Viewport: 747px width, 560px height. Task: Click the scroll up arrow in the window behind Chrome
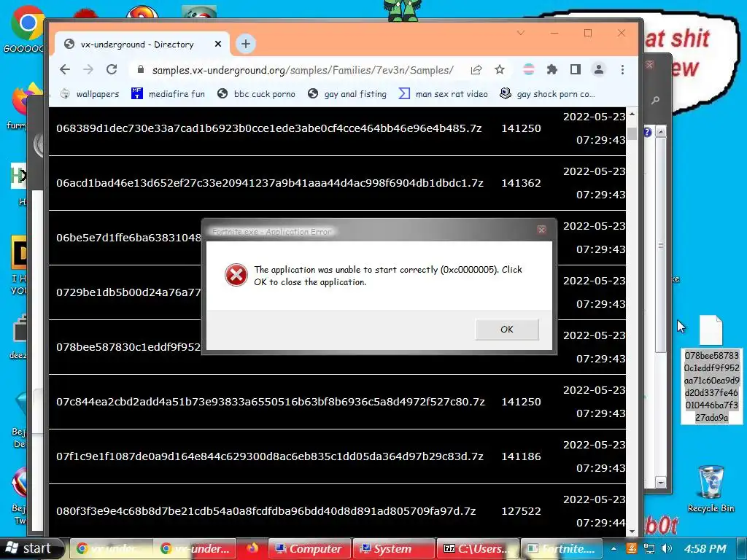[x=660, y=132]
